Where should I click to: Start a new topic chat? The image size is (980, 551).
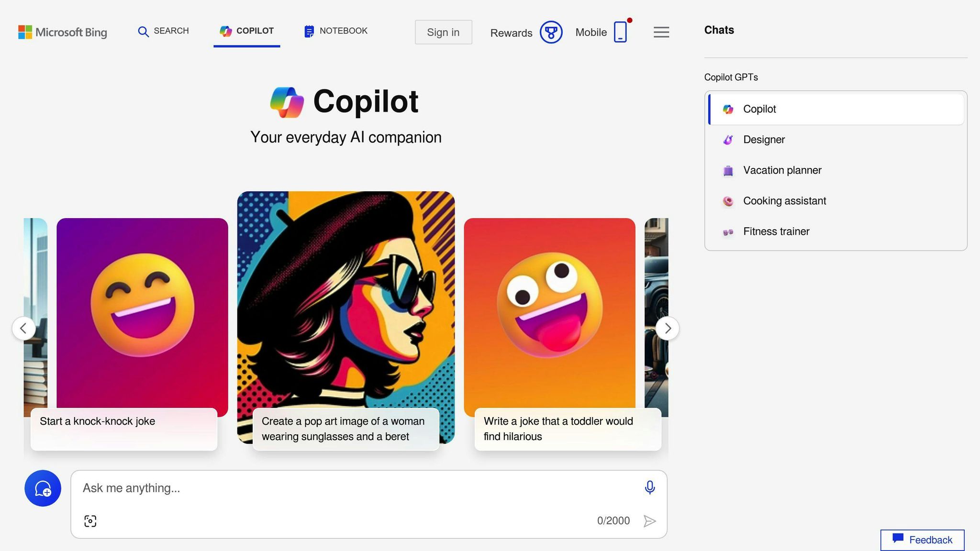43,488
